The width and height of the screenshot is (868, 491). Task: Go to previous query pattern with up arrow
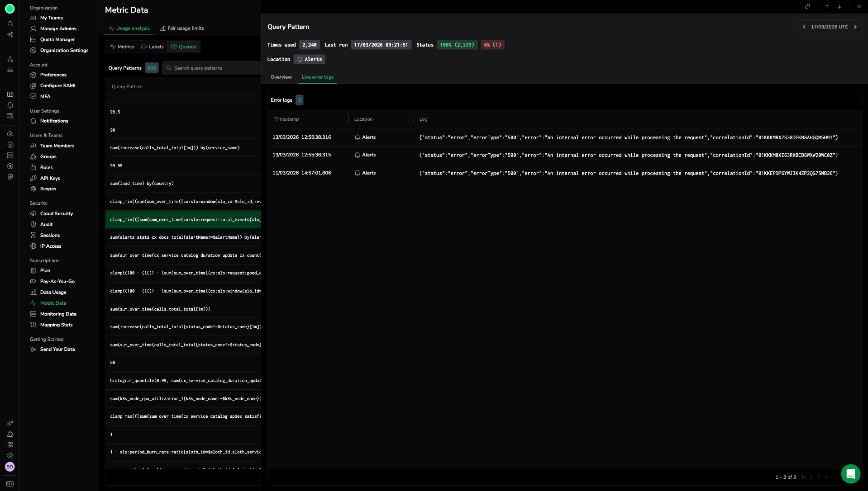pos(827,7)
